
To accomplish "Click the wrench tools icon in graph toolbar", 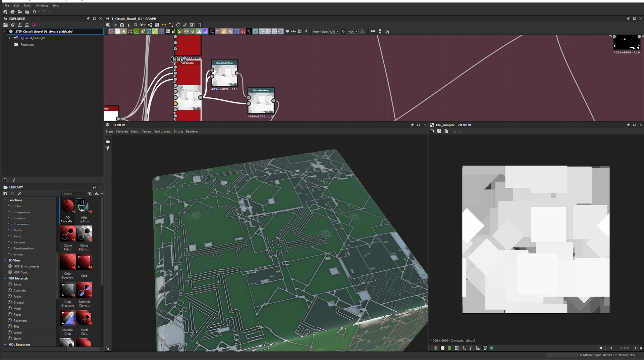I will pos(185,25).
